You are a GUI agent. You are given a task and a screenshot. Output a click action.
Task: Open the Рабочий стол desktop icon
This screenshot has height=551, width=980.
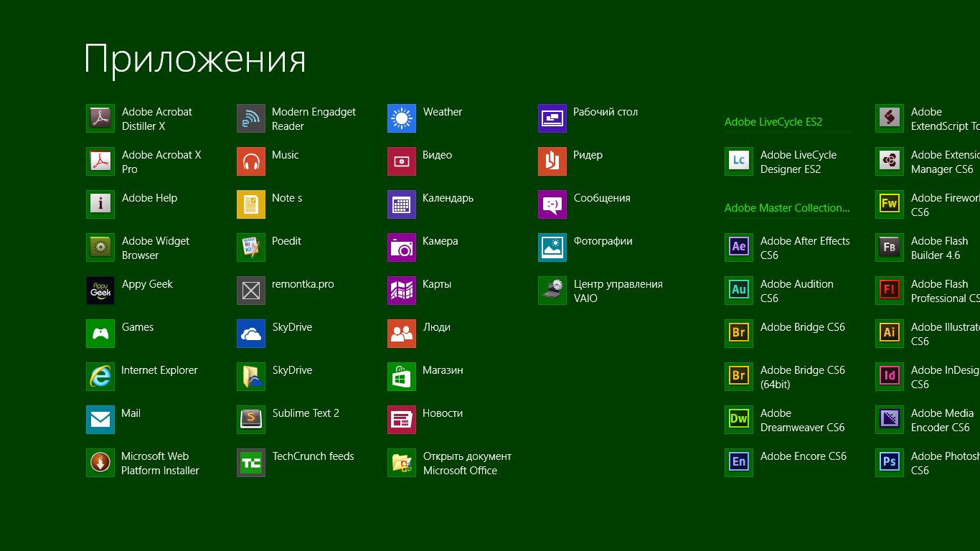coord(552,118)
